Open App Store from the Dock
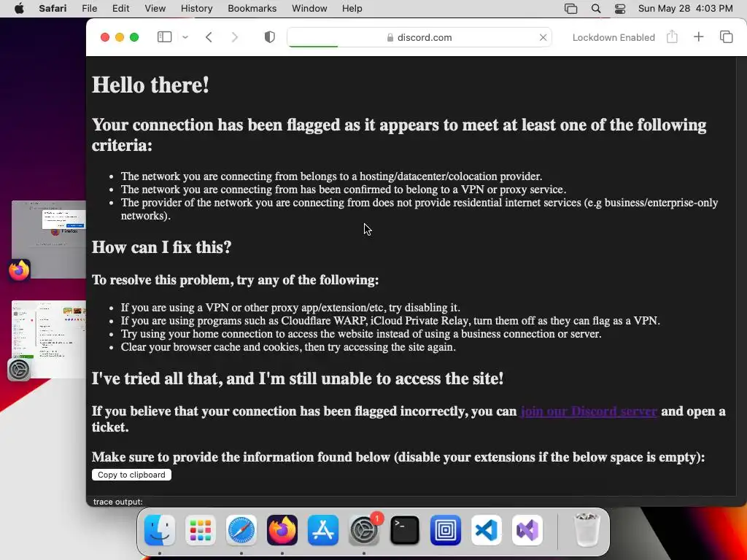 [x=323, y=530]
